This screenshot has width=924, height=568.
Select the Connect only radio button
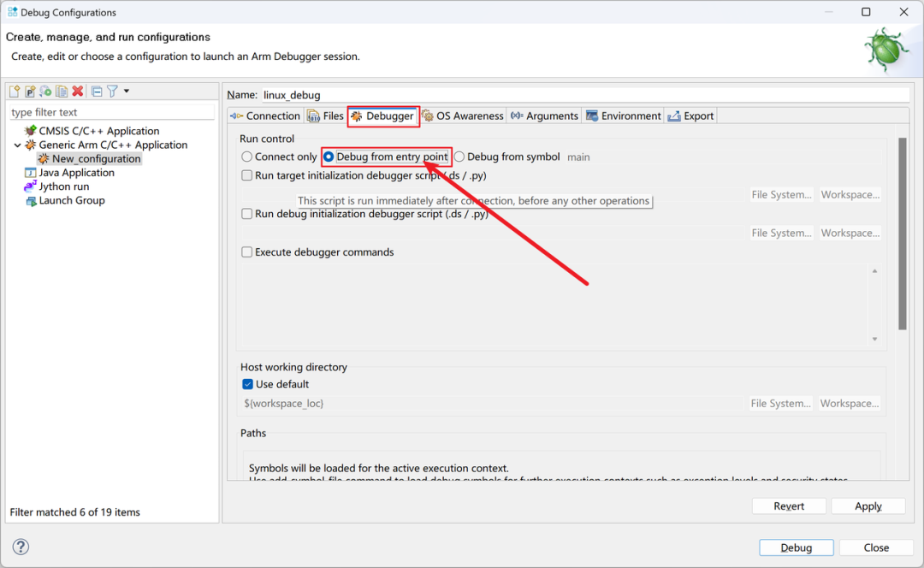247,157
